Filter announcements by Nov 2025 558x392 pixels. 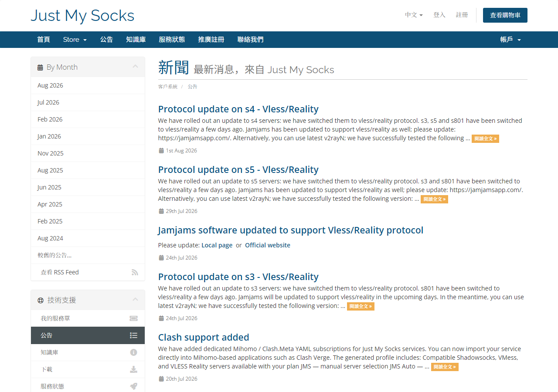(x=88, y=153)
